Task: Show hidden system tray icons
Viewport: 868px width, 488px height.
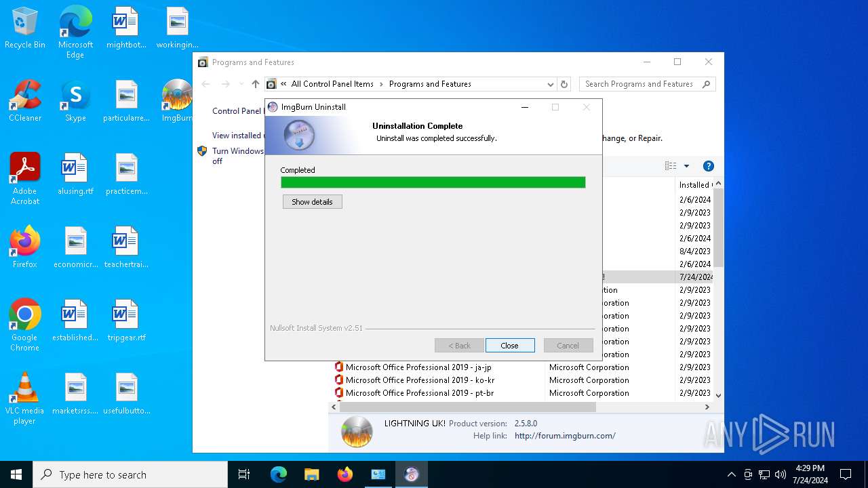Action: click(731, 474)
